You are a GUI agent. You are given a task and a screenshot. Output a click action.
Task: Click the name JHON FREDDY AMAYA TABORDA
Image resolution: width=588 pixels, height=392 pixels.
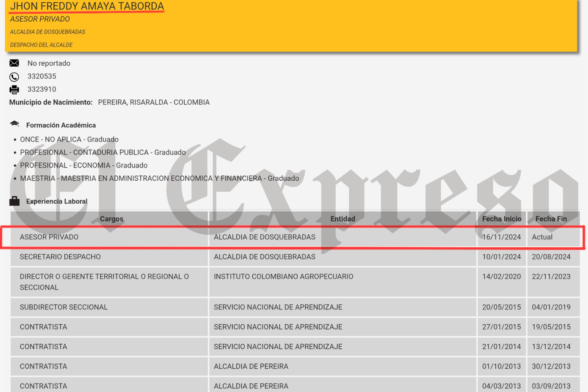(x=87, y=6)
